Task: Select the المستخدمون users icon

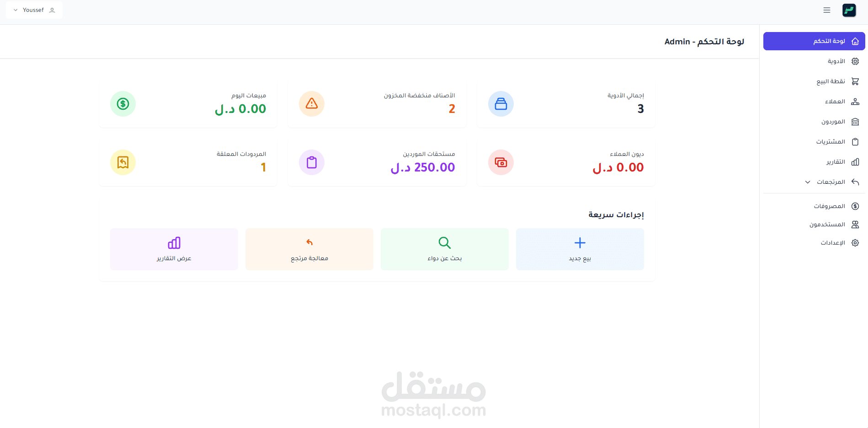Action: click(855, 224)
